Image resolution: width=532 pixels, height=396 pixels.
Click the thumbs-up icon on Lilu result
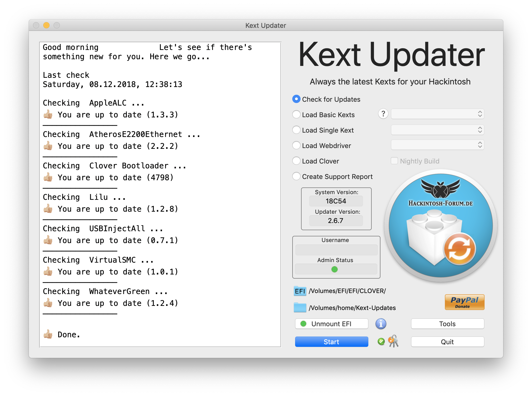(x=48, y=209)
